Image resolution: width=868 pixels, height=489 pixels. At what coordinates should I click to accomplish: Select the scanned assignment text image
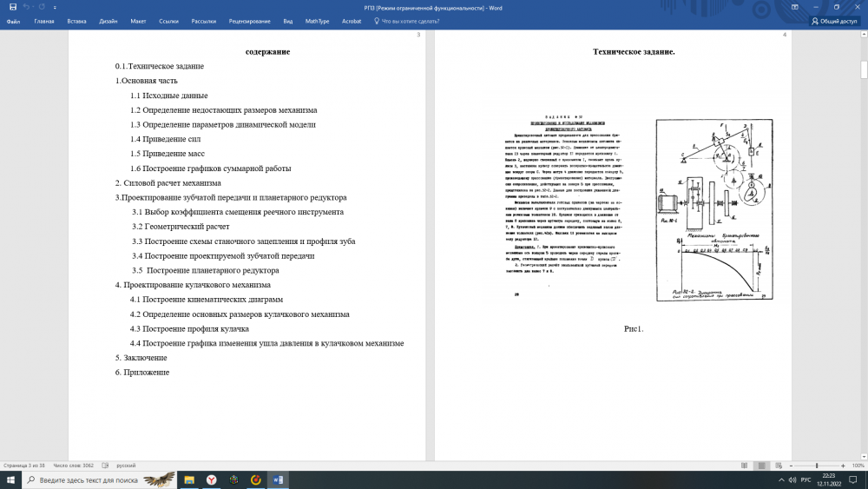click(x=564, y=206)
